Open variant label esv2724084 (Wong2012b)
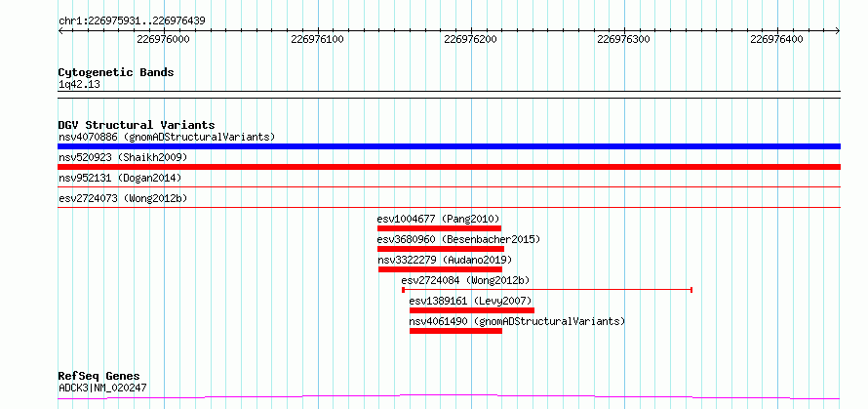 (465, 280)
